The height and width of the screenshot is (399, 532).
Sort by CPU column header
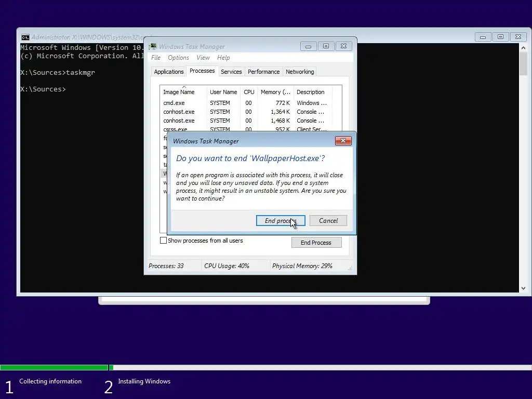click(x=249, y=92)
